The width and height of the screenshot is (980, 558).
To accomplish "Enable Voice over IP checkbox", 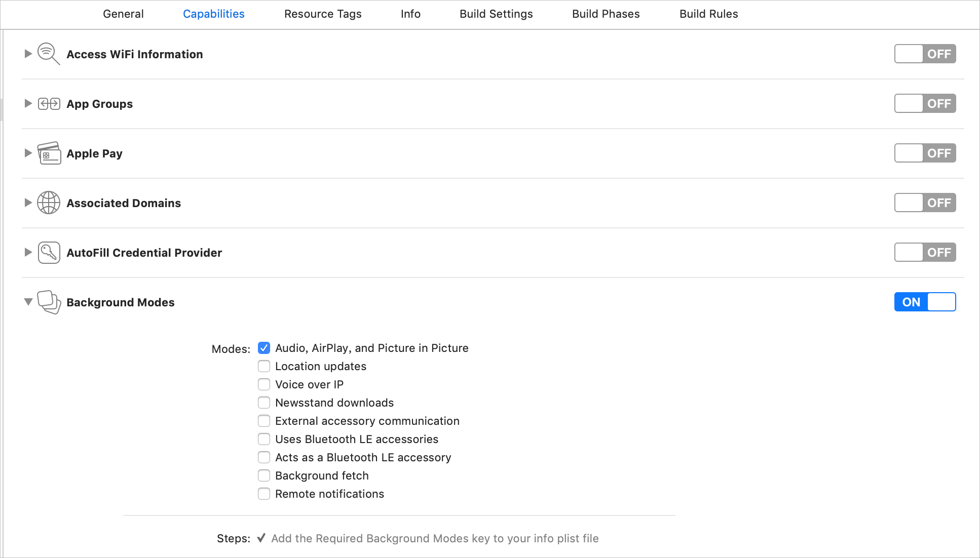I will tap(264, 384).
